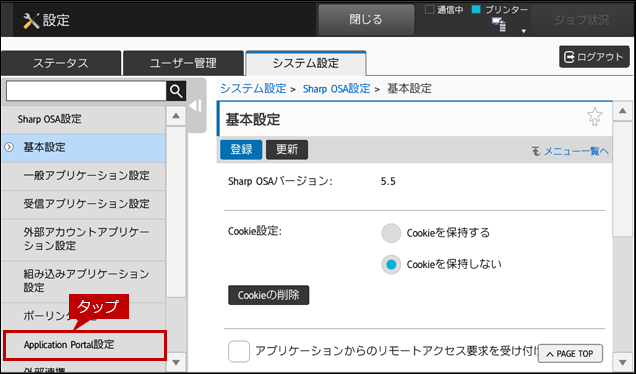Click main panel scrollbar down arrow
This screenshot has height=374, width=636.
coord(623,362)
